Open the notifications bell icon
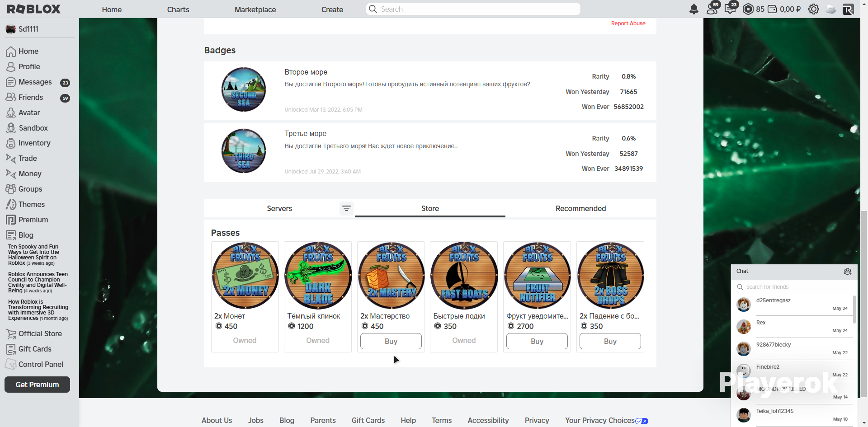The image size is (868, 427). [694, 9]
